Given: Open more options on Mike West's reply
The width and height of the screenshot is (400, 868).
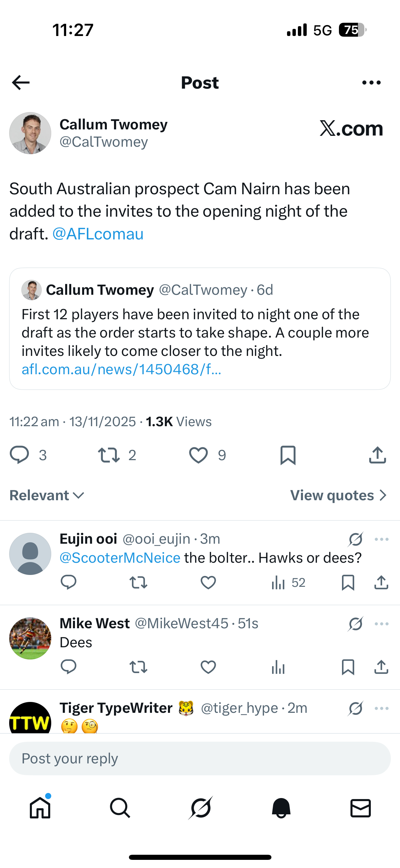Looking at the screenshot, I should [x=382, y=623].
